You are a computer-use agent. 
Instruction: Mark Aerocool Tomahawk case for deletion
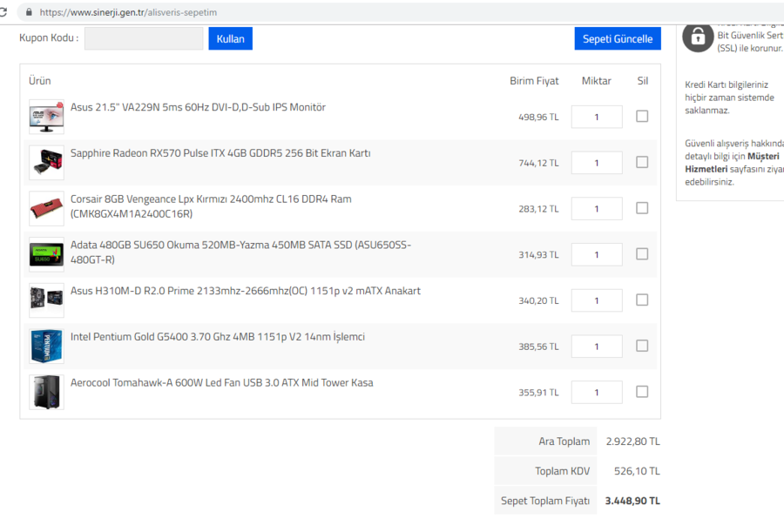[642, 392]
